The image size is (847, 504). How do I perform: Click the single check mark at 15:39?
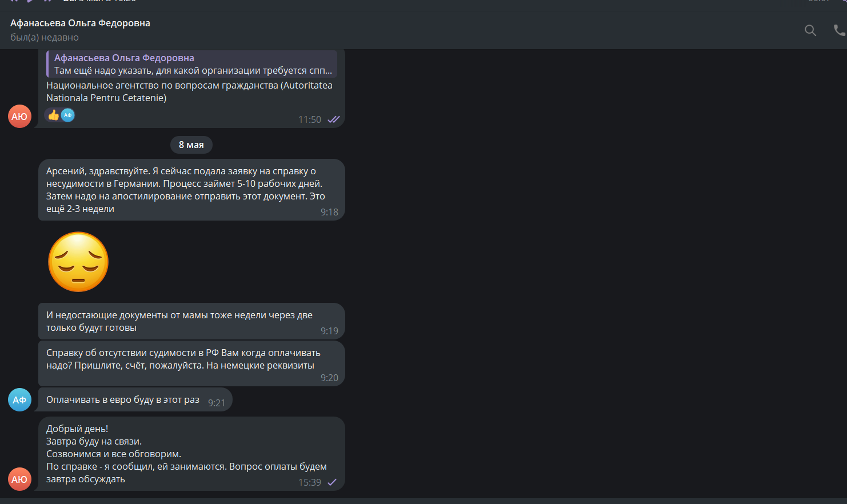[x=332, y=482]
